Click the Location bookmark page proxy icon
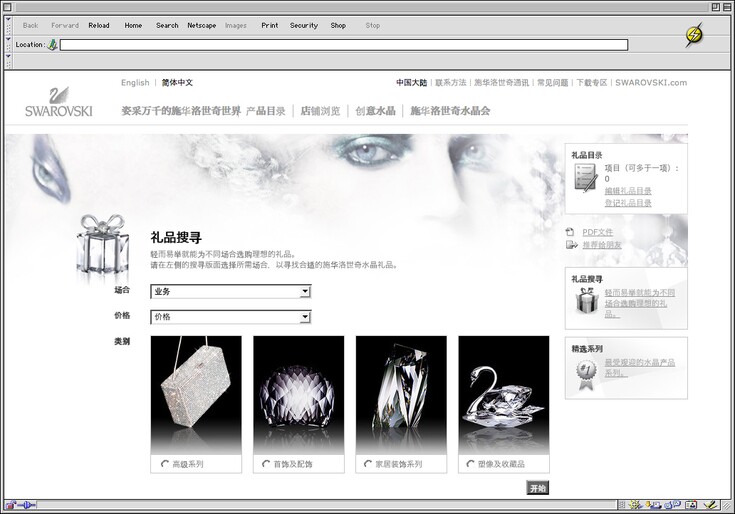This screenshot has width=735, height=514. click(x=52, y=45)
